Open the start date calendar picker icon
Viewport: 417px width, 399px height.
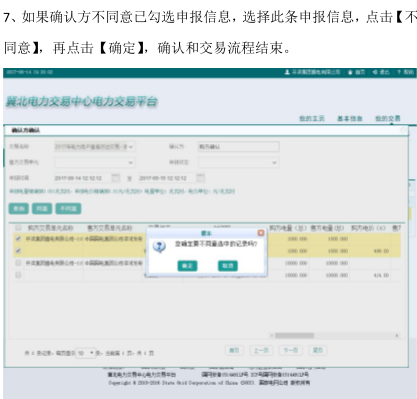[115, 178]
